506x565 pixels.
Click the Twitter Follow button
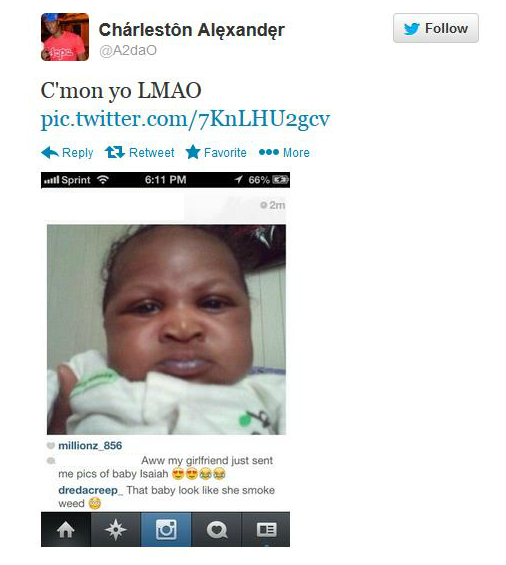pos(435,28)
